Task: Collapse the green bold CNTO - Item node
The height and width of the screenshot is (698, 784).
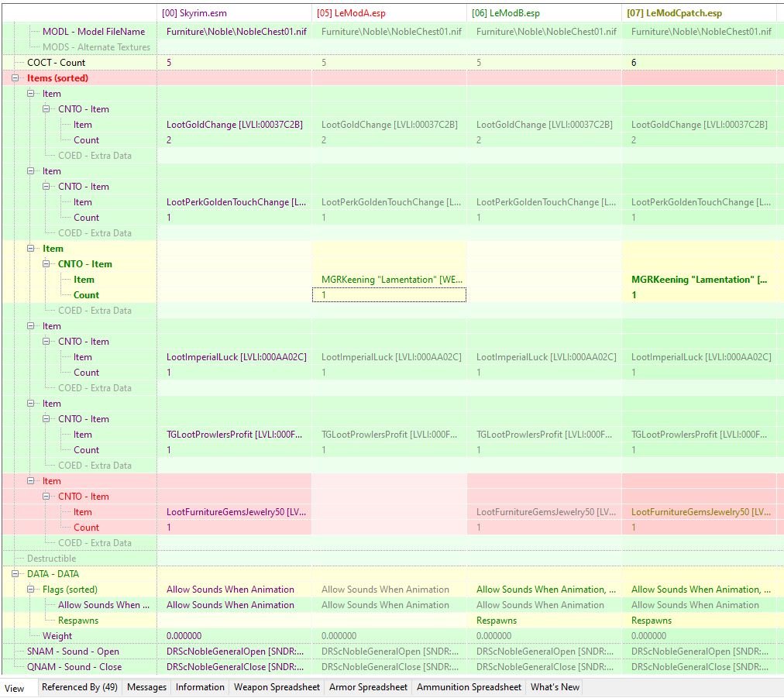Action: click(46, 263)
